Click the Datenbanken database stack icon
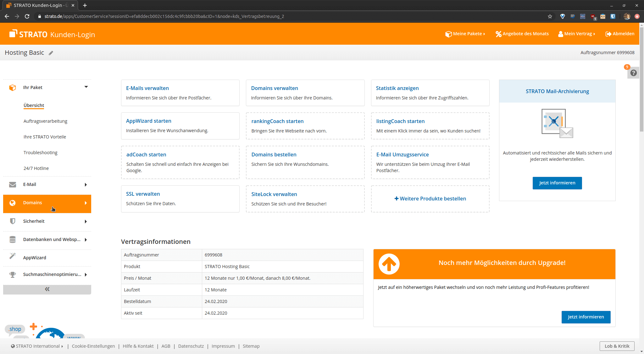 [x=13, y=239]
